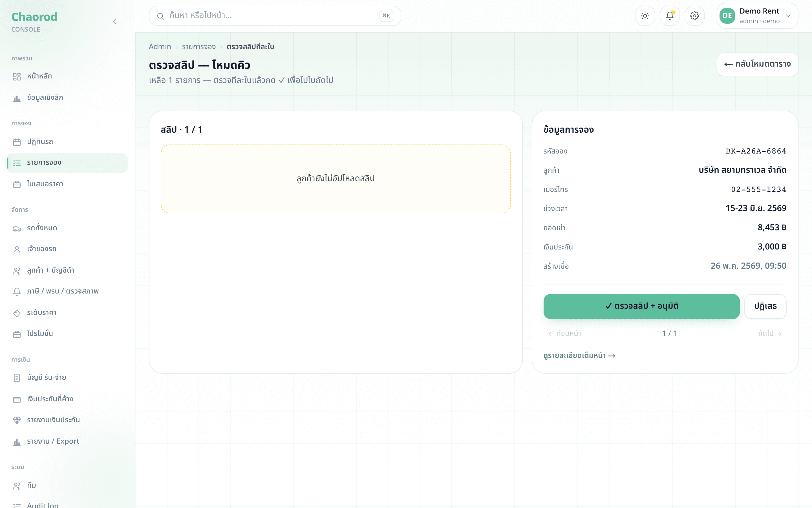Click rental amount 8,453 ฿

coord(772,228)
